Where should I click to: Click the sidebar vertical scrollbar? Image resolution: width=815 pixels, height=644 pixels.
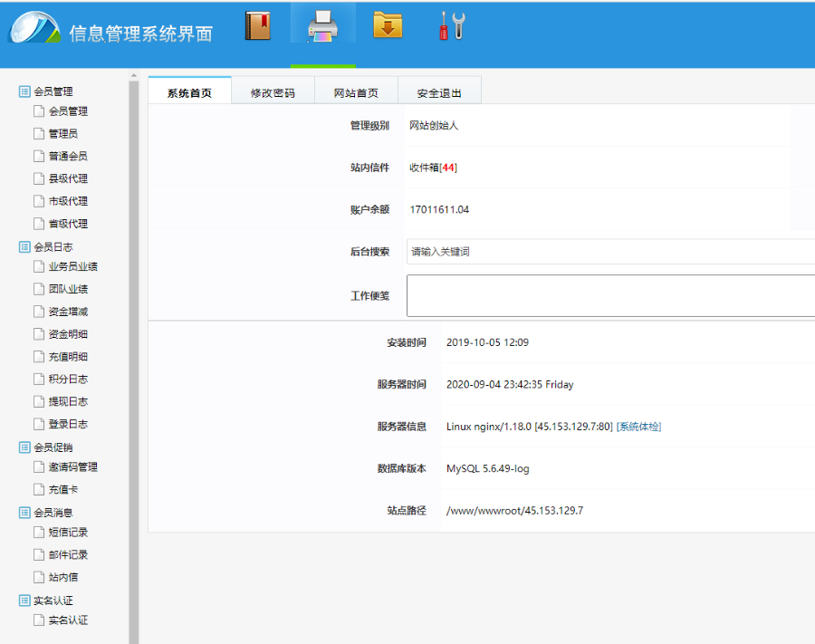[134, 362]
